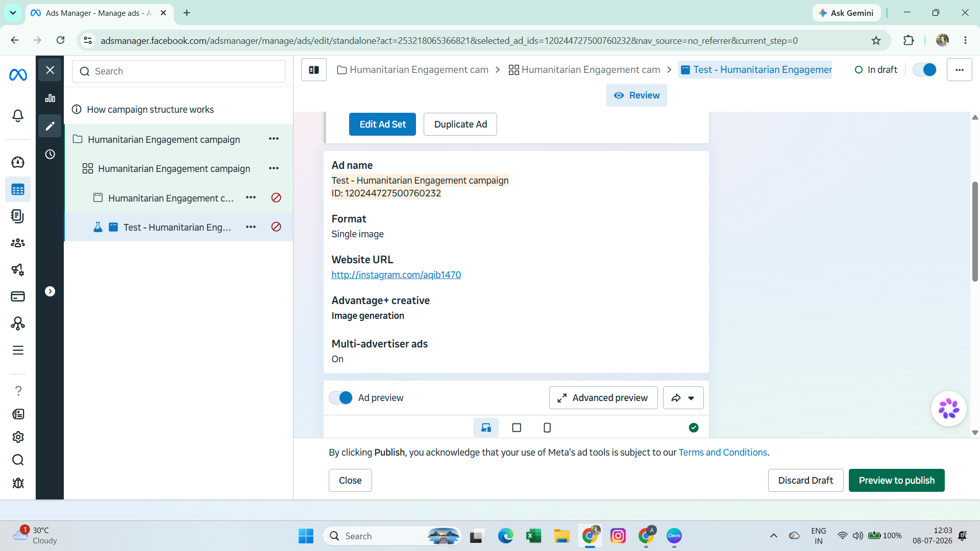Open the Review button
Viewport: 980px width, 551px height.
pyautogui.click(x=636, y=95)
